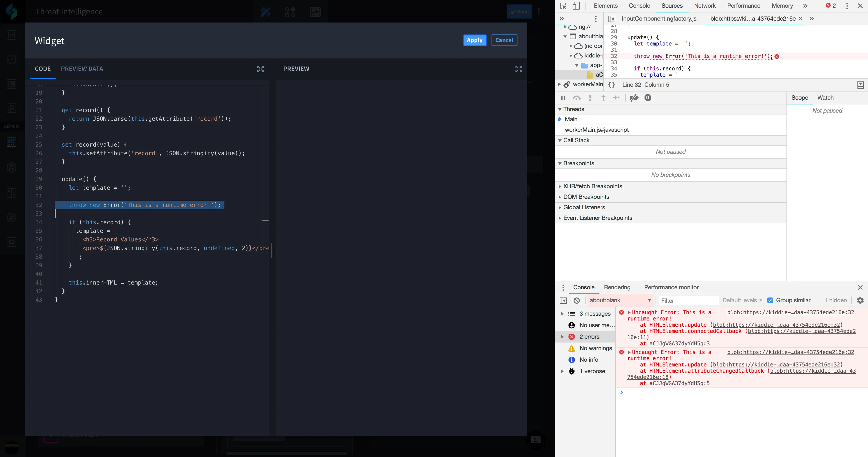Viewport: 868px width, 457px height.
Task: Maximize the PREVIEW pane with expand icon
Action: 519,69
